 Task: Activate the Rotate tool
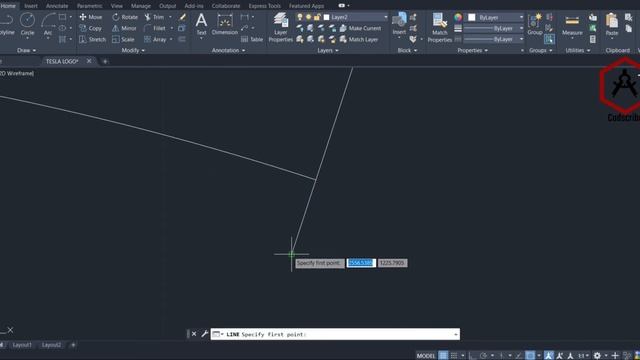pos(125,17)
